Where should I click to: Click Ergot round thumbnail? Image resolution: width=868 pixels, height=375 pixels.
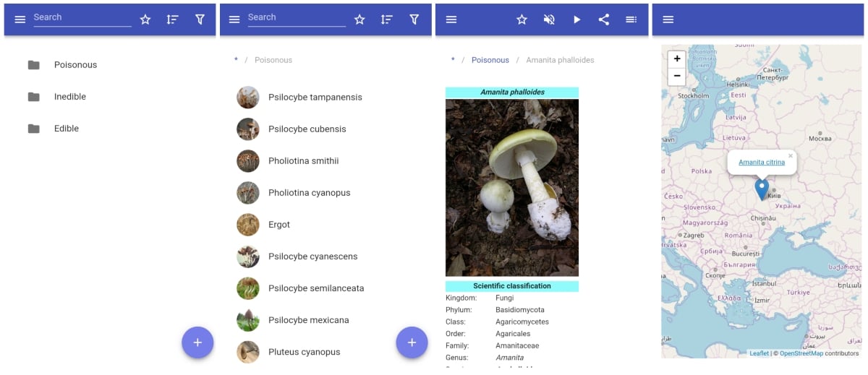pyautogui.click(x=248, y=225)
